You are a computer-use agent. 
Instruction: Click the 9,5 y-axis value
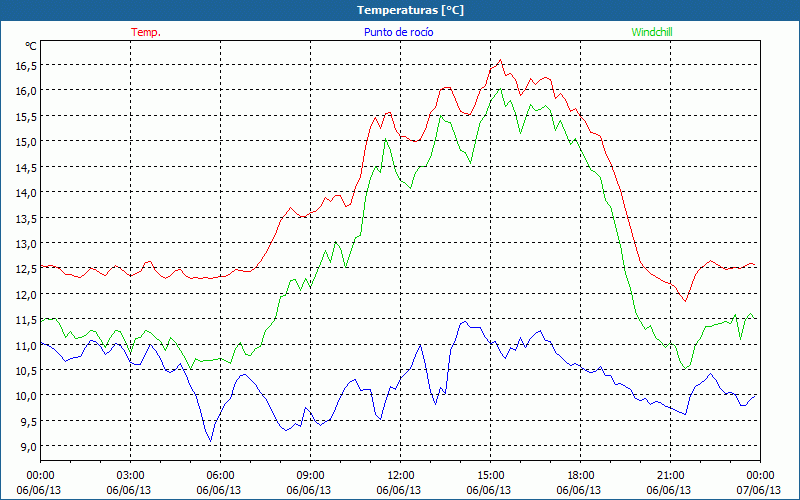point(28,421)
